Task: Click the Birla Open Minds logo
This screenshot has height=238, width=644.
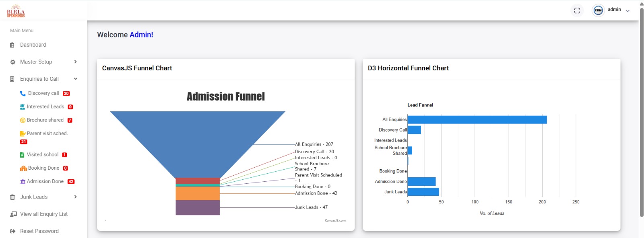Action: tap(16, 11)
